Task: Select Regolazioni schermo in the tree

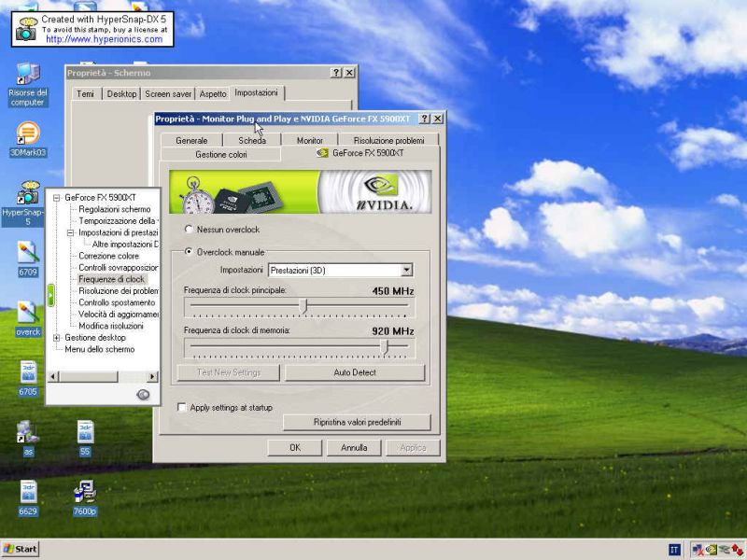Action: (x=114, y=209)
